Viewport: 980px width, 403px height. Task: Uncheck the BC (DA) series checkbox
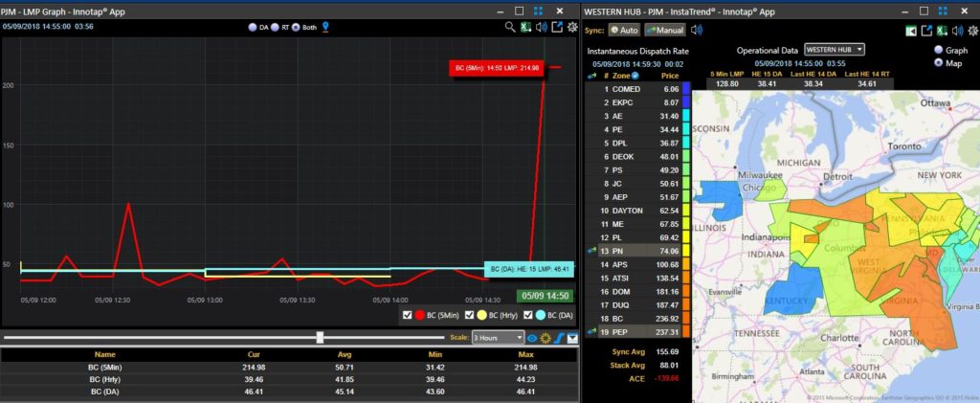point(527,315)
